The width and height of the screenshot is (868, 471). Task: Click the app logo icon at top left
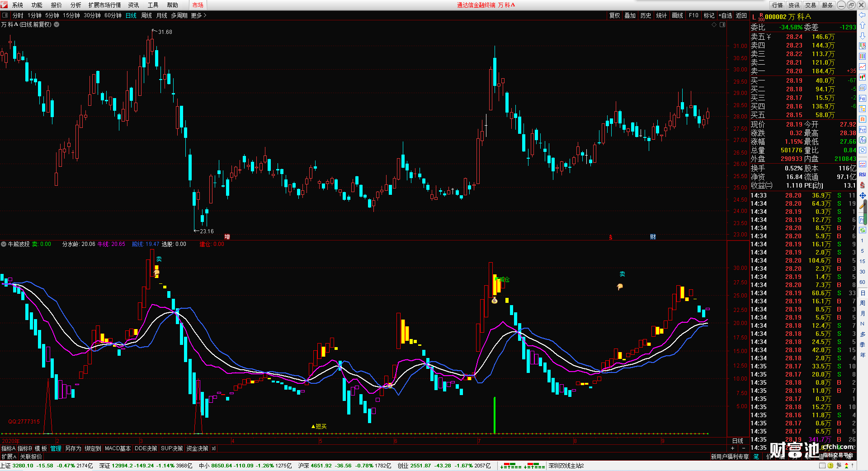click(4, 5)
